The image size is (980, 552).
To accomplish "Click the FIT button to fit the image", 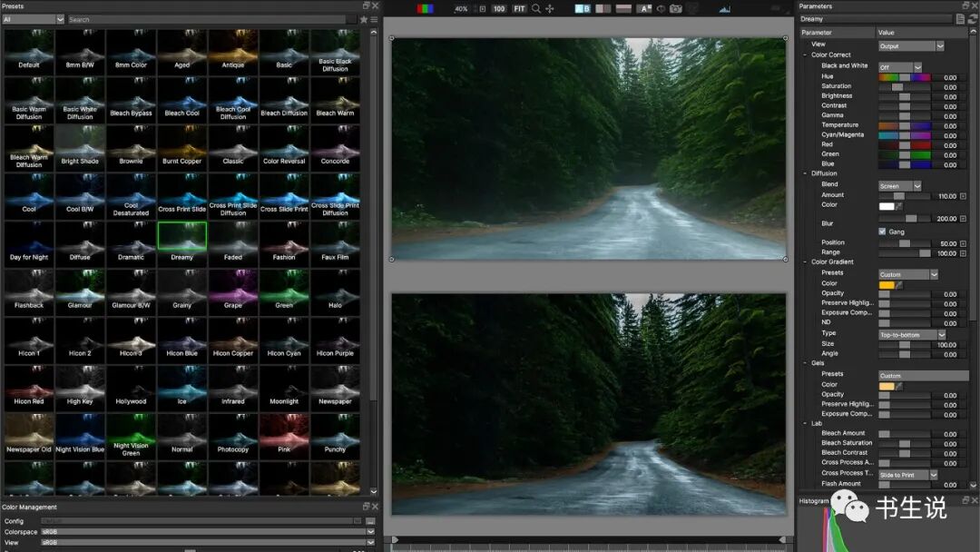I will tap(518, 7).
